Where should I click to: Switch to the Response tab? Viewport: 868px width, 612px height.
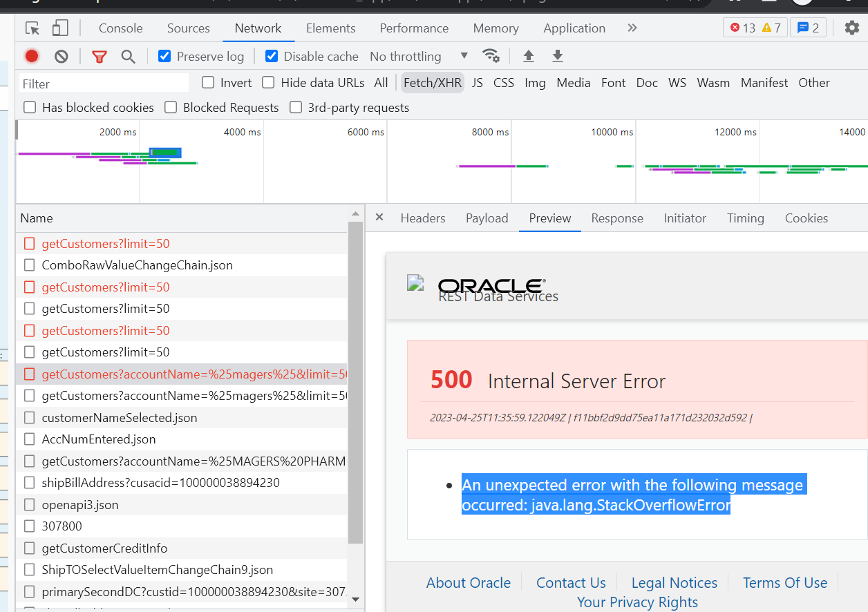[x=616, y=218]
